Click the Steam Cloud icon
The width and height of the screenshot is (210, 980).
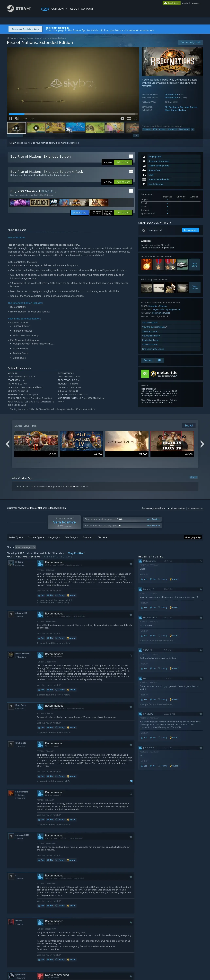144,170
